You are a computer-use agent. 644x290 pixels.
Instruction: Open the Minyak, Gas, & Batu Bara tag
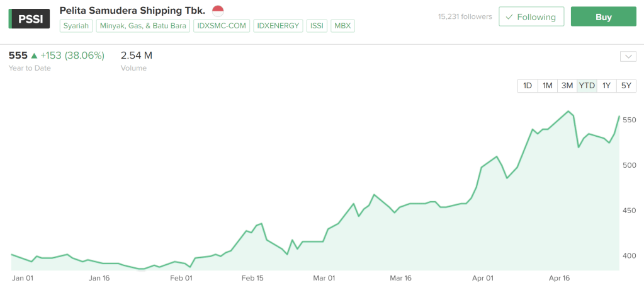pos(143,26)
